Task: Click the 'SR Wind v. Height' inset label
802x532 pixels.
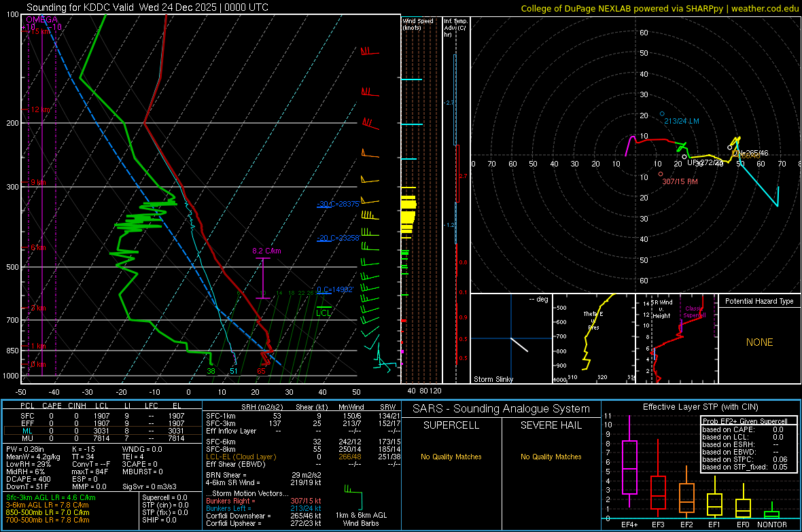Action: [661, 309]
